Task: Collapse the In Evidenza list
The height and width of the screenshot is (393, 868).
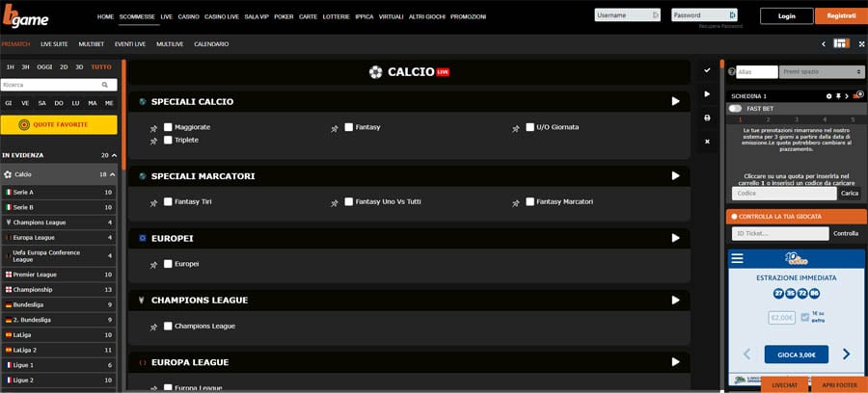Action: coord(114,155)
